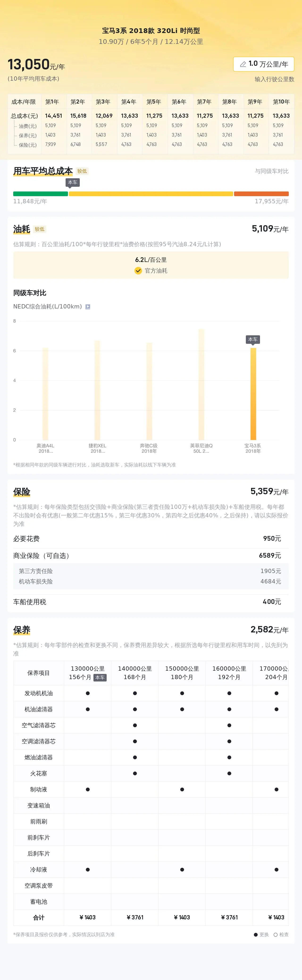This screenshot has height=980, width=302.
Task: Select the 第7年 column header
Action: click(x=204, y=102)
